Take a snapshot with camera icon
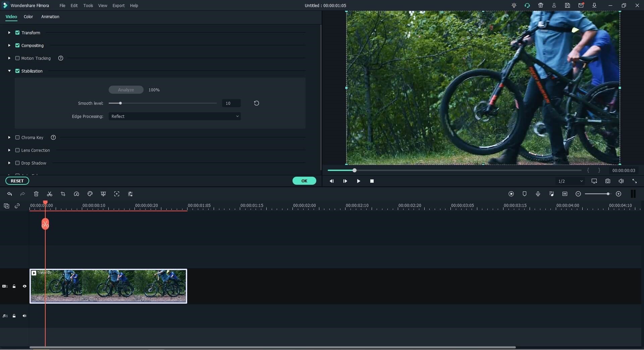The image size is (644, 350). pyautogui.click(x=608, y=181)
